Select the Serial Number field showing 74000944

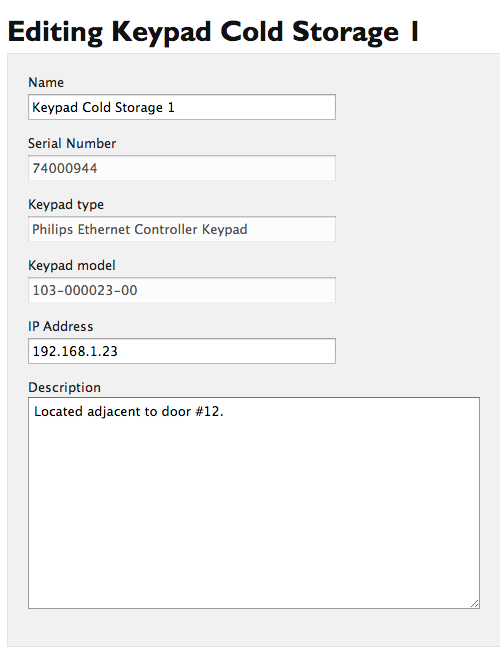182,168
